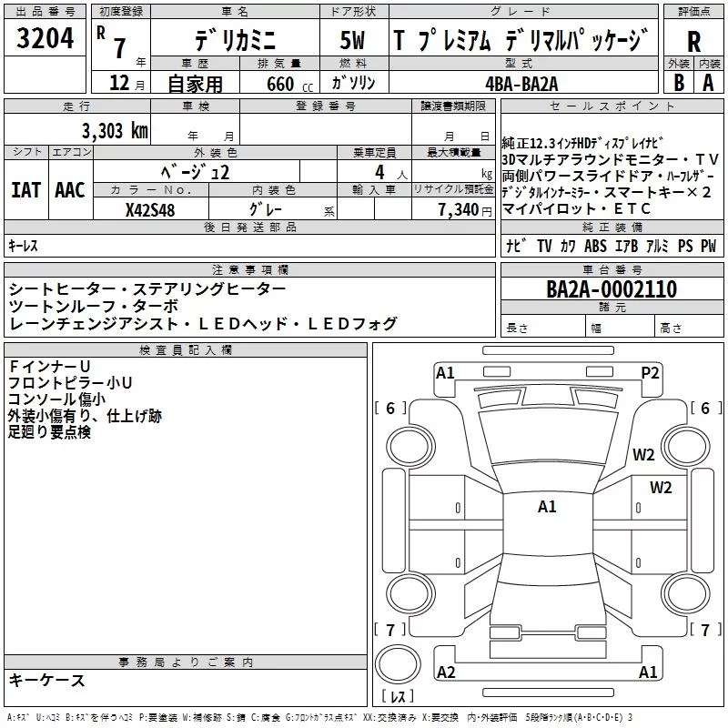Click the overall score R under 評価点
The width and height of the screenshot is (728, 728).
(x=693, y=42)
